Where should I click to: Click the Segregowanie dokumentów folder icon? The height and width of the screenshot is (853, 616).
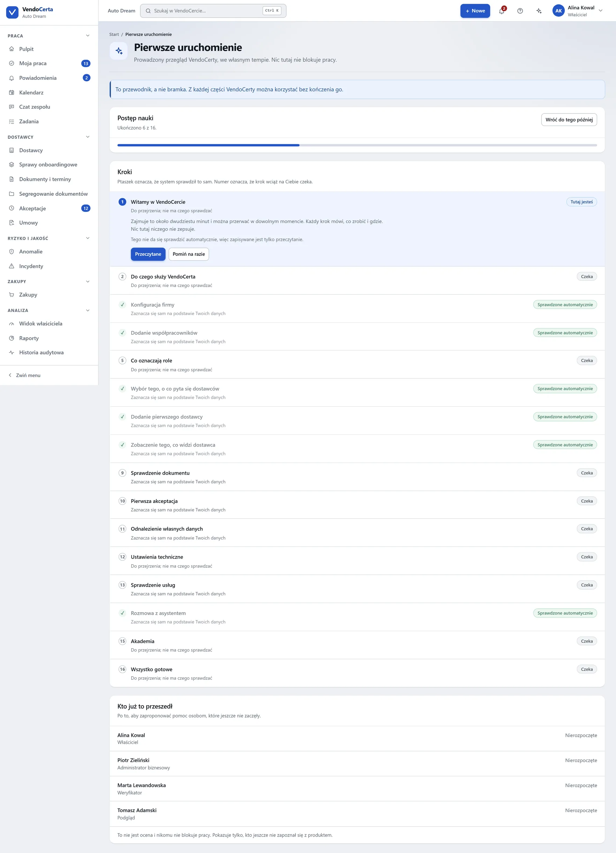tap(12, 194)
